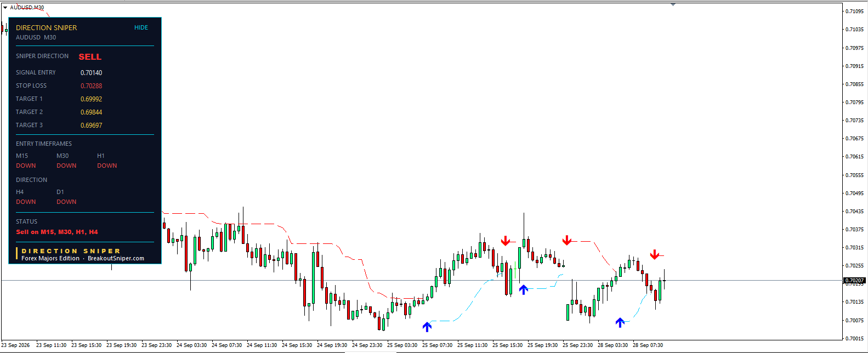Click stop loss value 0.70288
This screenshot has height=353, width=868.
tap(91, 86)
